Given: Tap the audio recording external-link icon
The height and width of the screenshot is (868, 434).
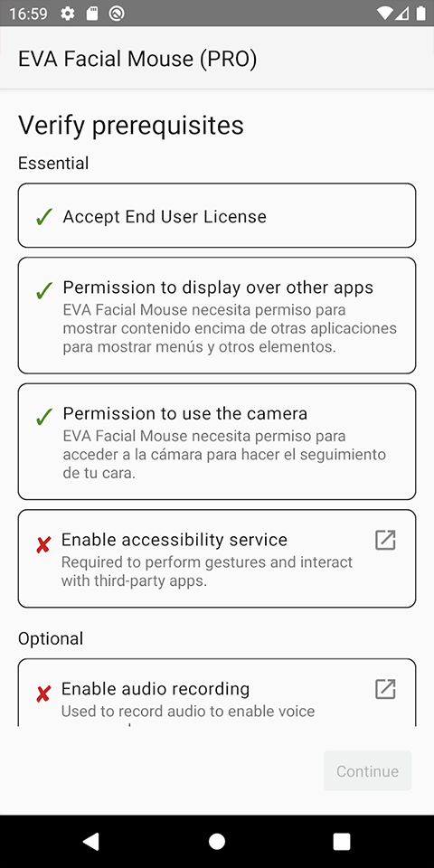Looking at the screenshot, I should [385, 689].
